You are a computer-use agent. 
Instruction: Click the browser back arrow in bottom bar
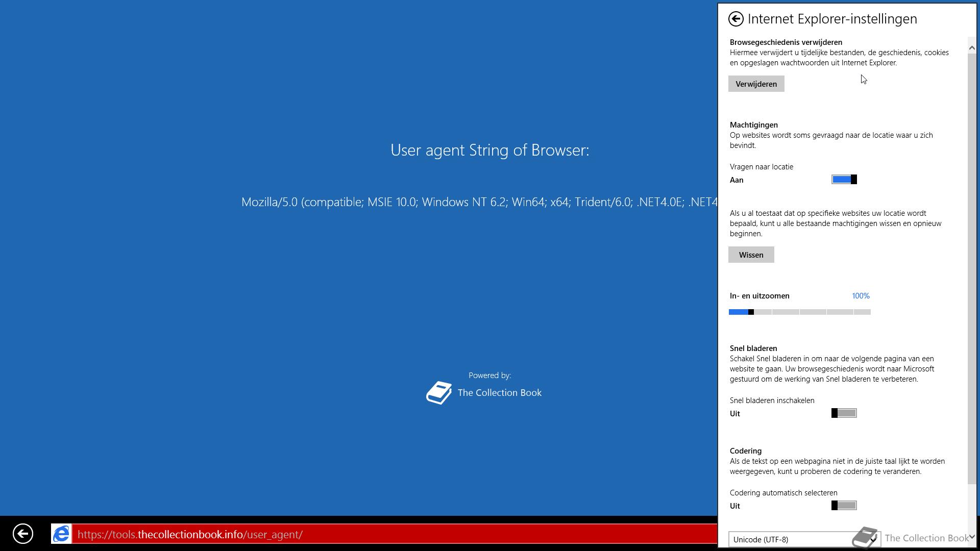coord(22,534)
